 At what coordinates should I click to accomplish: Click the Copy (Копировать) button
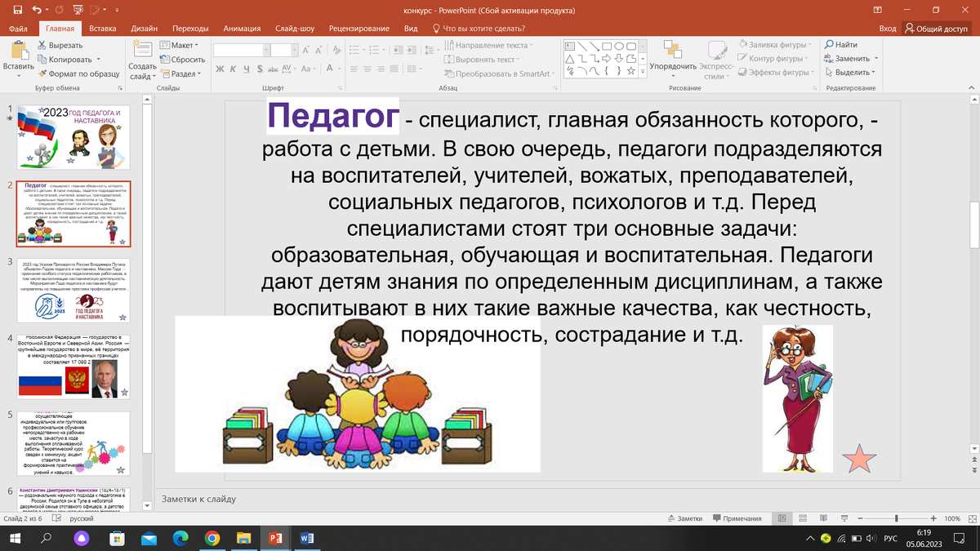click(65, 60)
